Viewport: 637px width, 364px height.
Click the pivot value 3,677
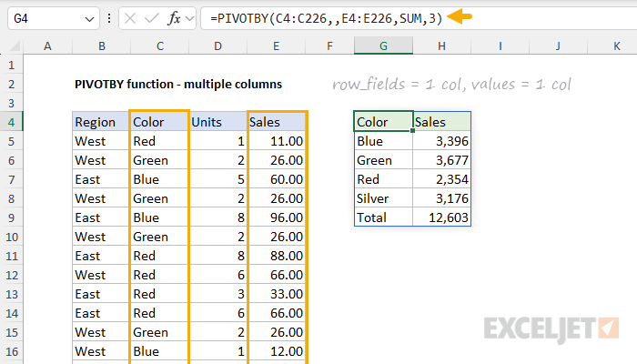coord(441,160)
